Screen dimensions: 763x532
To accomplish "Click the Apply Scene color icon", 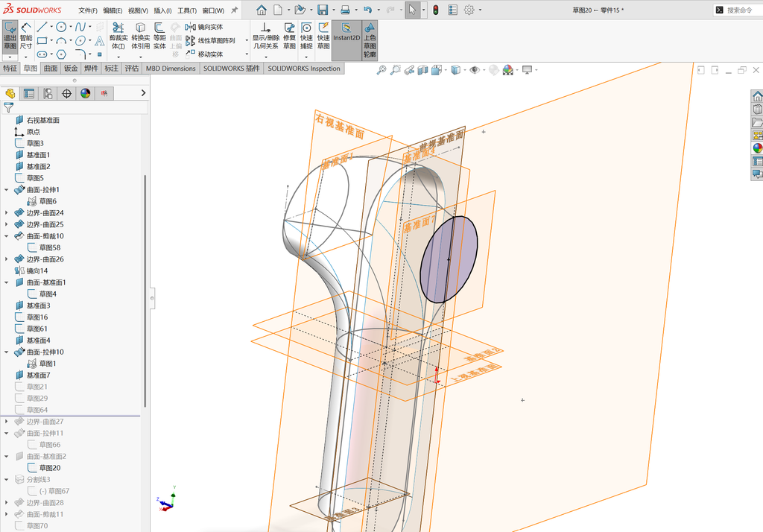I will click(508, 70).
